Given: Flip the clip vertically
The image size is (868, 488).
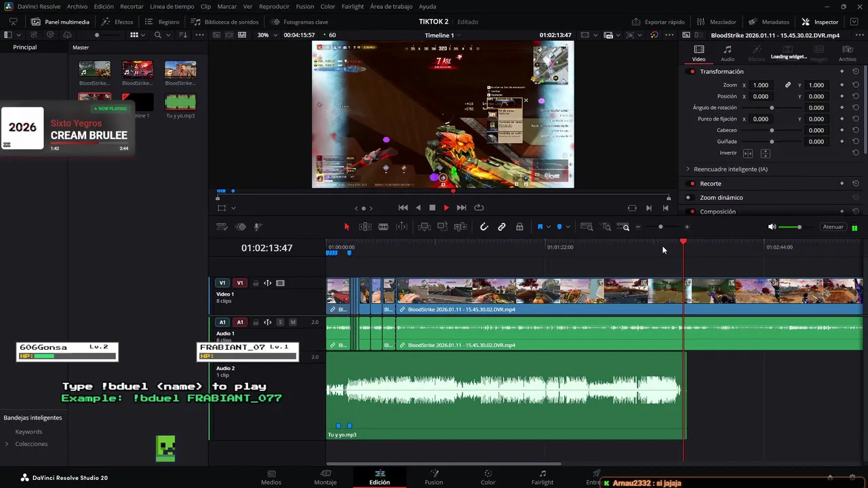Looking at the screenshot, I should click(x=765, y=154).
